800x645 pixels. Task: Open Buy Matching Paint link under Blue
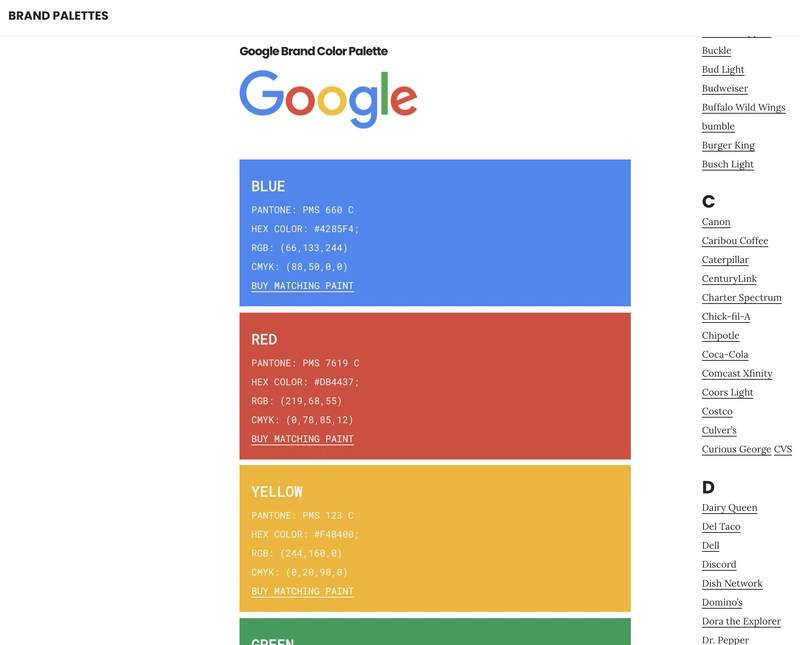[x=302, y=286]
